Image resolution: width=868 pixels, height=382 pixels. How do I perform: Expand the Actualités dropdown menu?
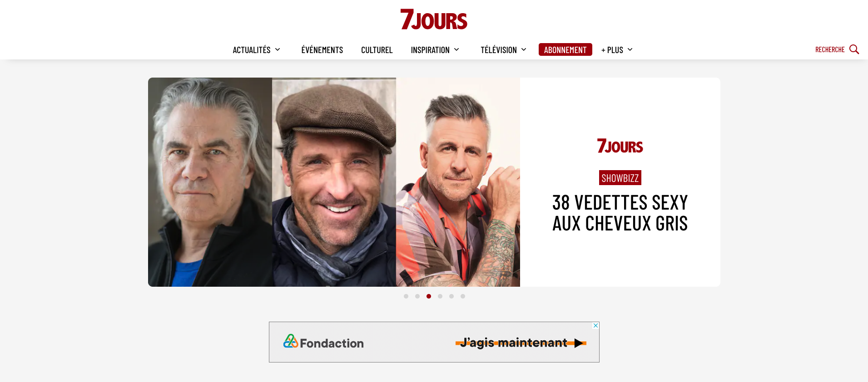point(257,50)
